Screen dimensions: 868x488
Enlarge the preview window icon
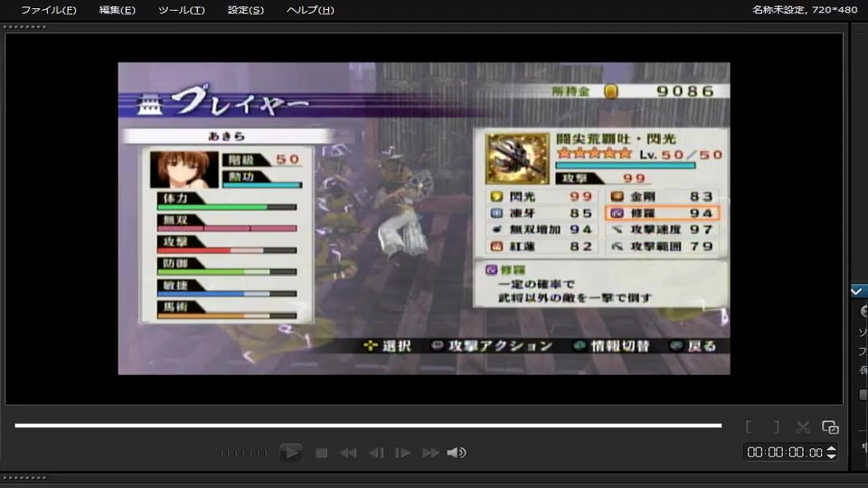(x=830, y=427)
